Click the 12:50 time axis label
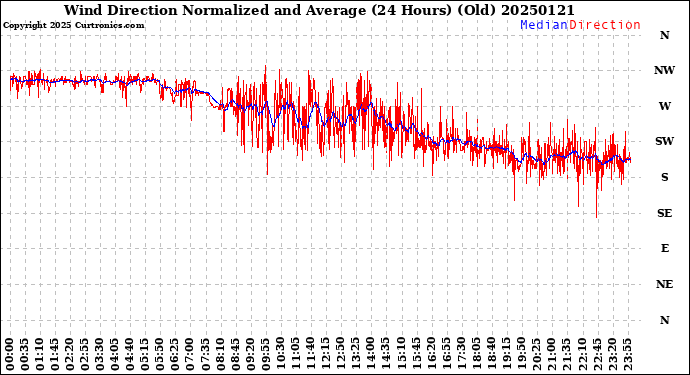Screen dimensions: 690x375 [341, 354]
